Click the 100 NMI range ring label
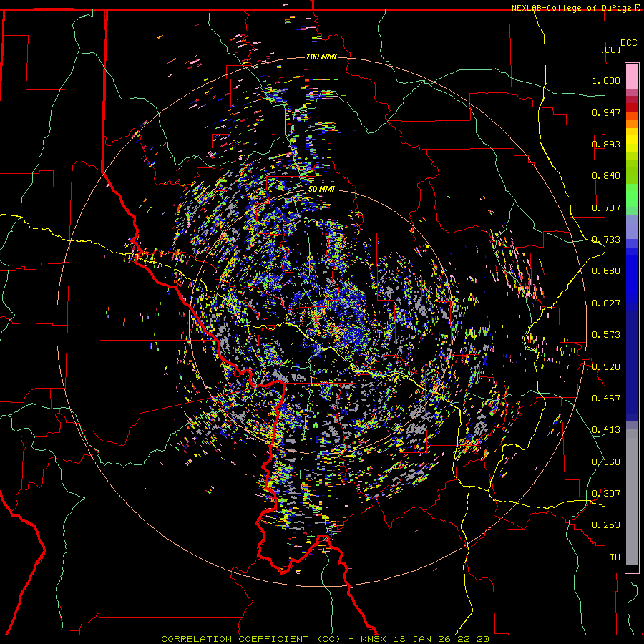This screenshot has width=644, height=644. pyautogui.click(x=321, y=57)
